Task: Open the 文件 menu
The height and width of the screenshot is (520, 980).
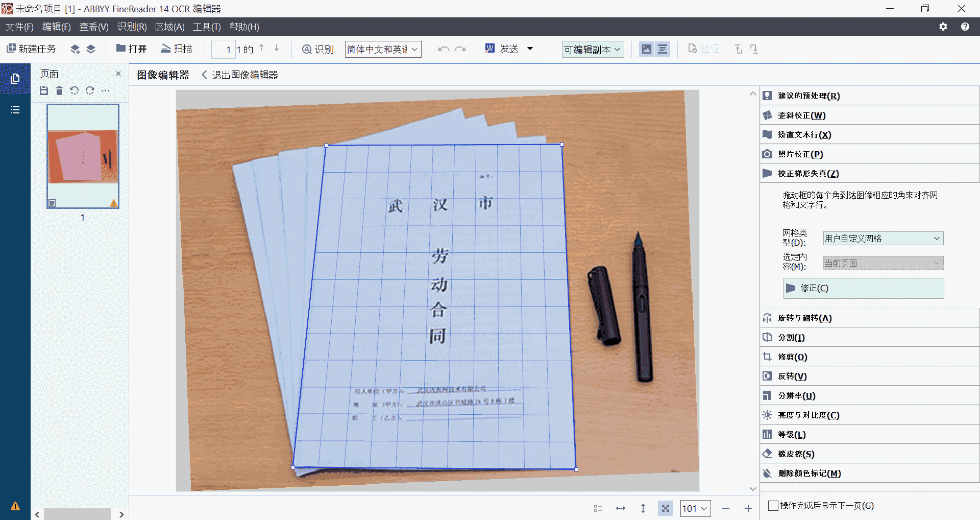Action: click(x=18, y=27)
